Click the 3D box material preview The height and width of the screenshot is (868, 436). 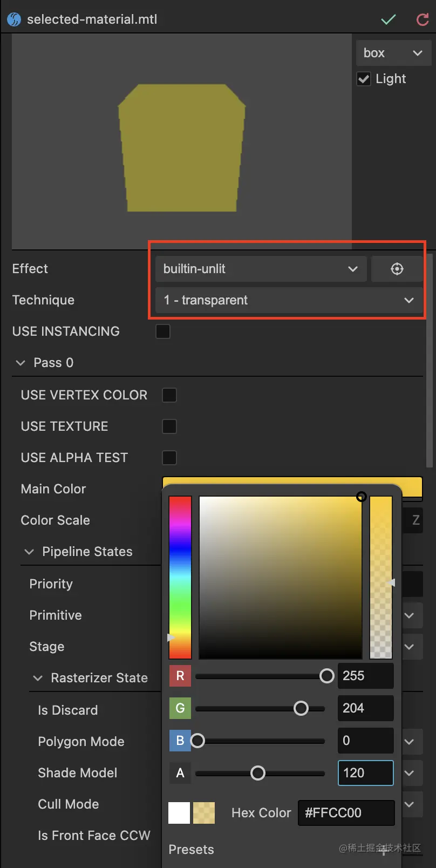[x=182, y=147]
